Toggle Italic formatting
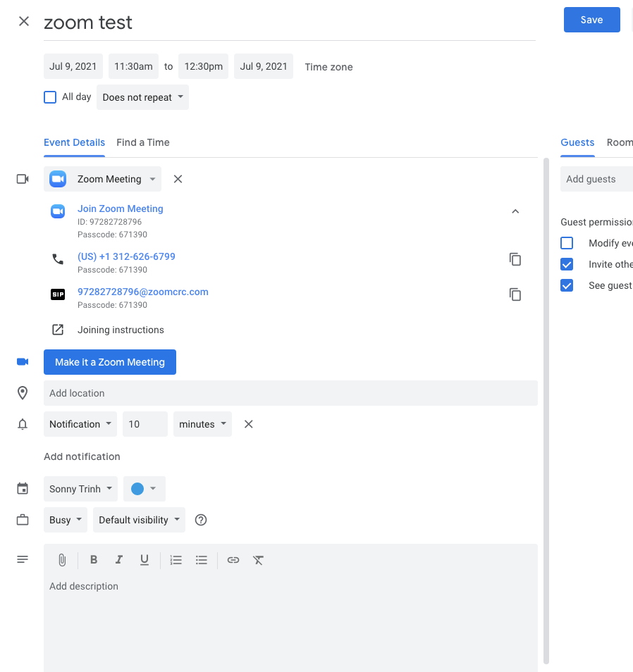The height and width of the screenshot is (672, 633). click(119, 560)
